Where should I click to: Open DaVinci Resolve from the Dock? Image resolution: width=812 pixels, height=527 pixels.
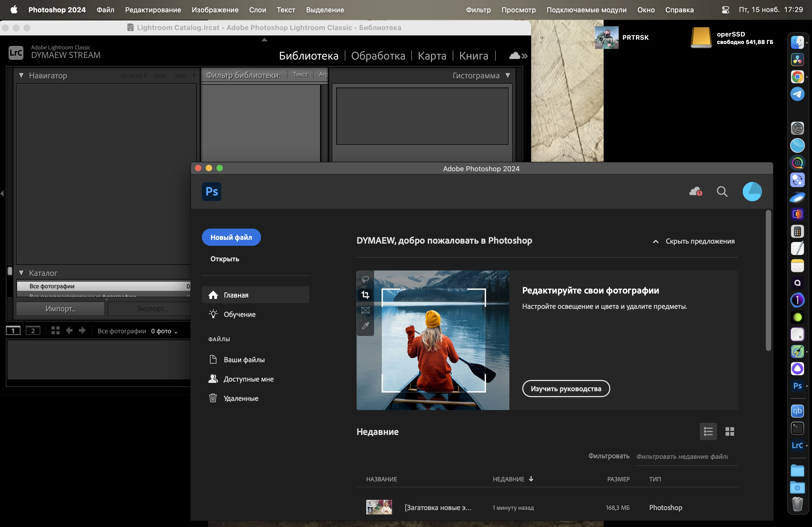(x=797, y=60)
